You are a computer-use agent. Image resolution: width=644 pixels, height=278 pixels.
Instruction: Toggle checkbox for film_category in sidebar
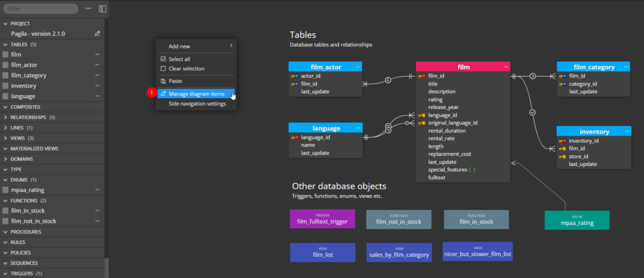[5, 75]
